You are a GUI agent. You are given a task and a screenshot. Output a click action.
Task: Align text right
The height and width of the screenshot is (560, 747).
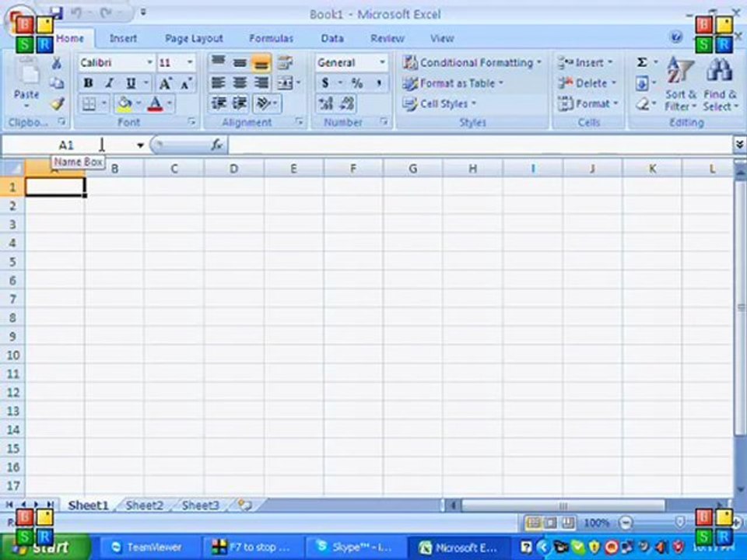pyautogui.click(x=261, y=83)
